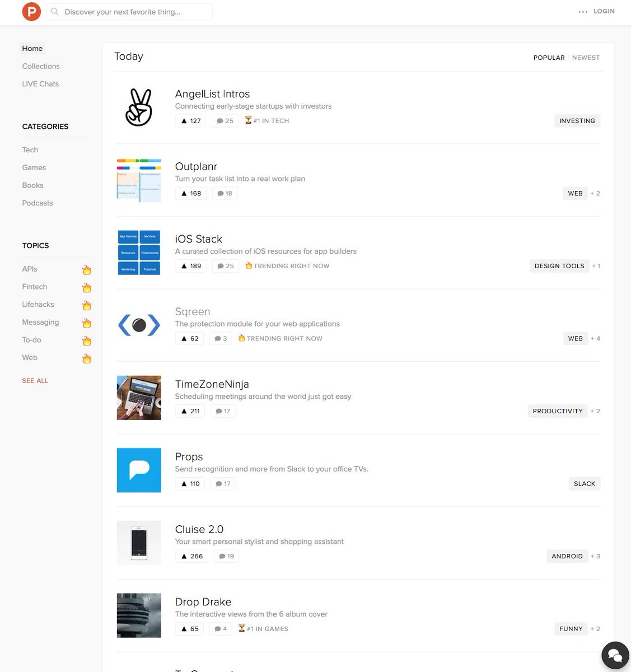This screenshot has height=672, width=631.
Task: Click the Outplanr thumbnail
Action: click(139, 180)
